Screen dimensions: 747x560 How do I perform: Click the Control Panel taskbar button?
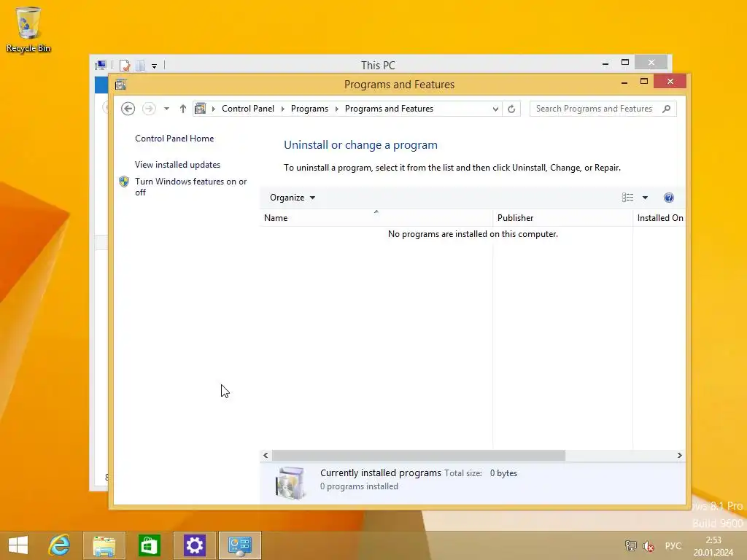(239, 545)
